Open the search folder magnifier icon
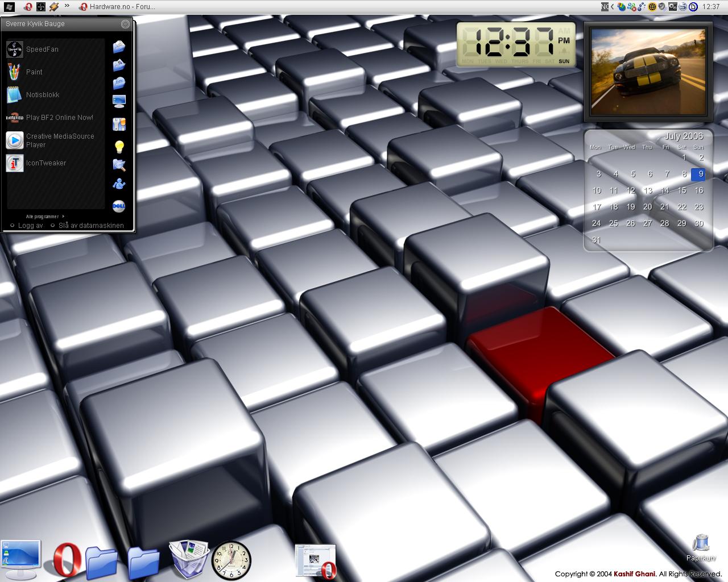Viewport: 728px width, 582px height. [x=119, y=165]
